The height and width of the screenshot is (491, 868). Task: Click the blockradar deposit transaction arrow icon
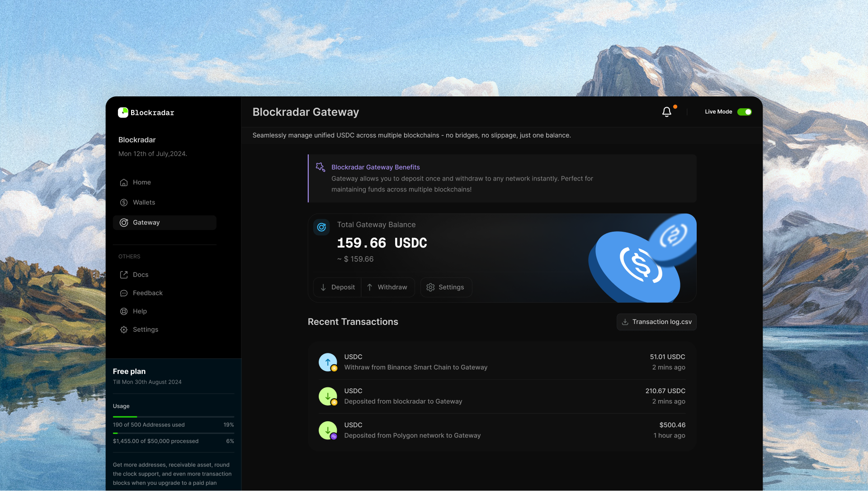328,396
